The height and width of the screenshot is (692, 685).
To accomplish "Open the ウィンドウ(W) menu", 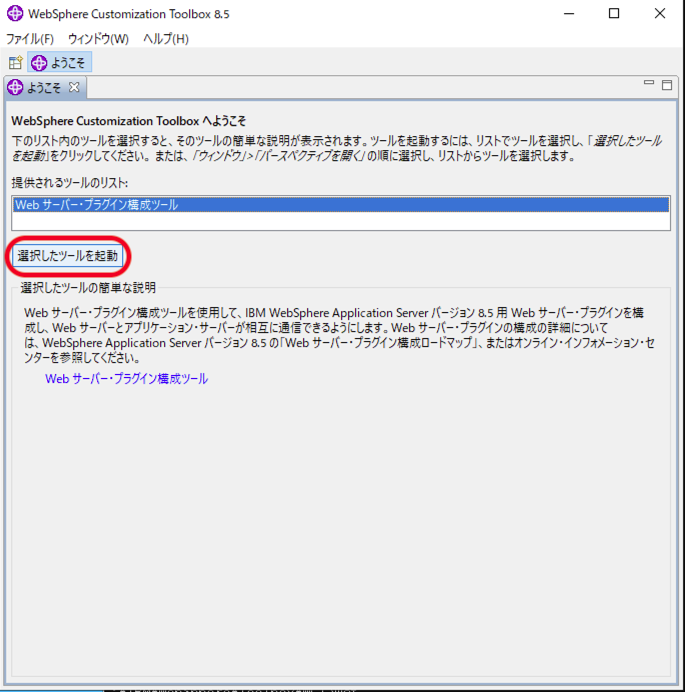I will point(98,39).
